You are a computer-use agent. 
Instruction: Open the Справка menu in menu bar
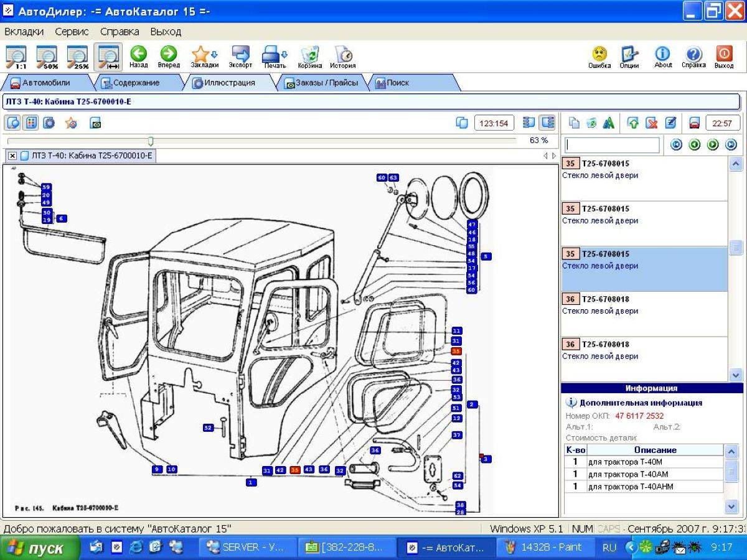click(x=120, y=31)
